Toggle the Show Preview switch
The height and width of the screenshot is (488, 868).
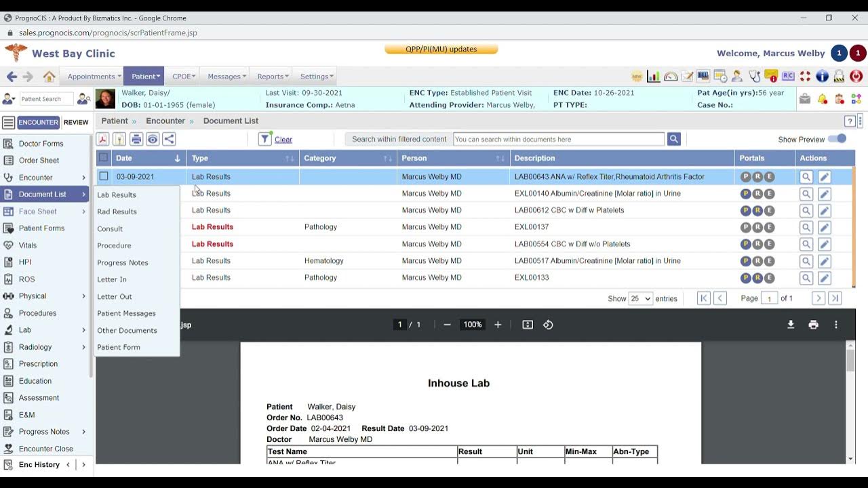837,139
